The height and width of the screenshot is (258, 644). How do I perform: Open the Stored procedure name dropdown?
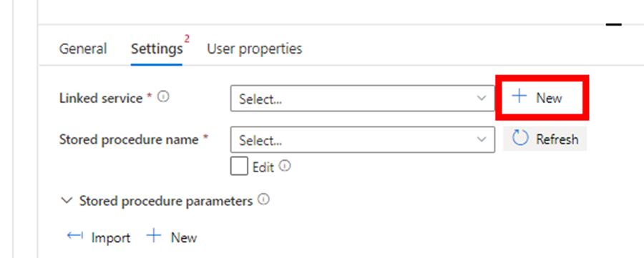(362, 140)
